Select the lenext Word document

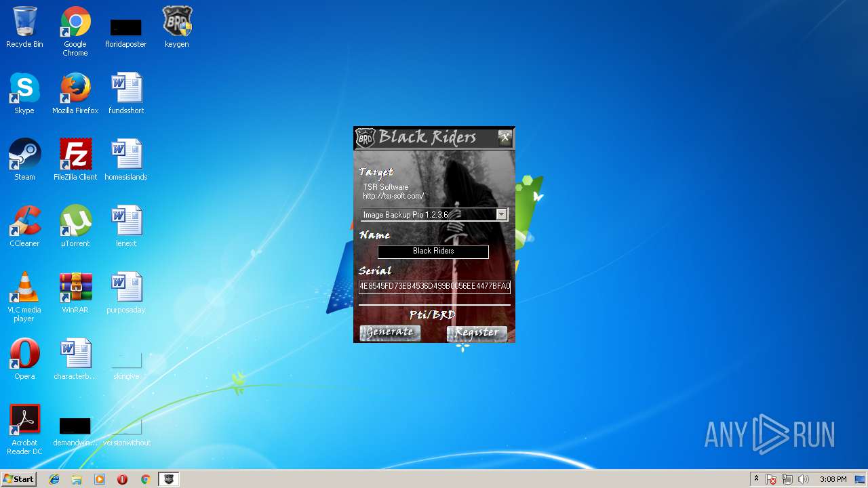pos(126,226)
